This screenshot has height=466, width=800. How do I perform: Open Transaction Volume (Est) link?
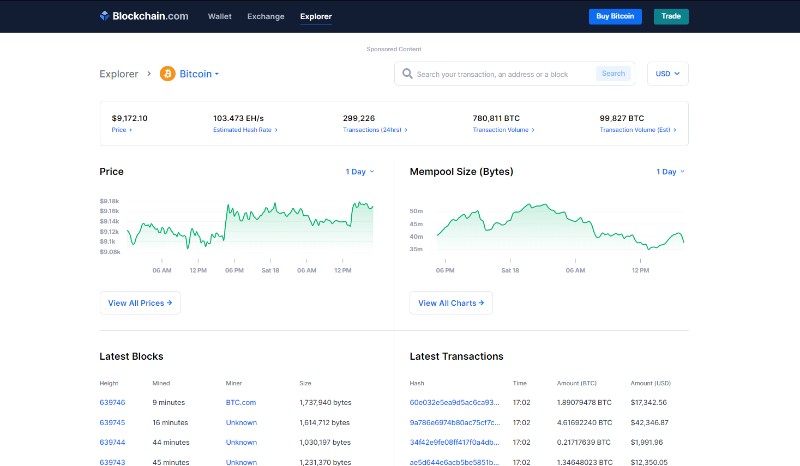(x=638, y=130)
